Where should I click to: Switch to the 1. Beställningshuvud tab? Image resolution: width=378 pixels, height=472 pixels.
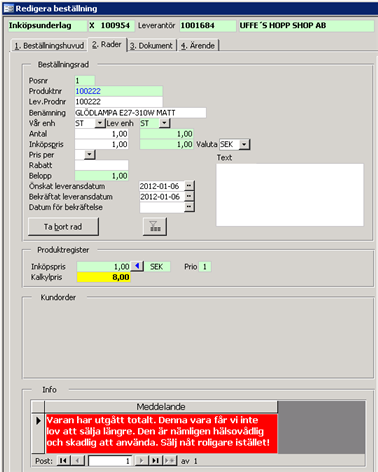click(49, 46)
